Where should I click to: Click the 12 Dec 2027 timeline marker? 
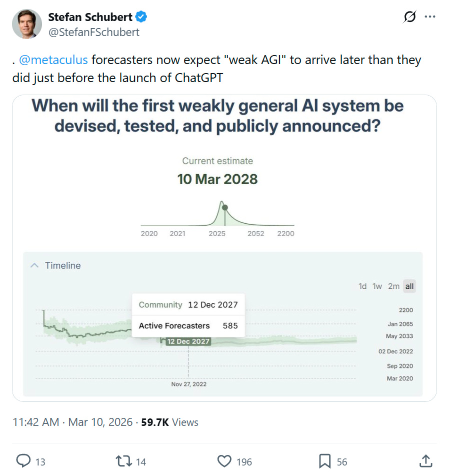click(188, 341)
